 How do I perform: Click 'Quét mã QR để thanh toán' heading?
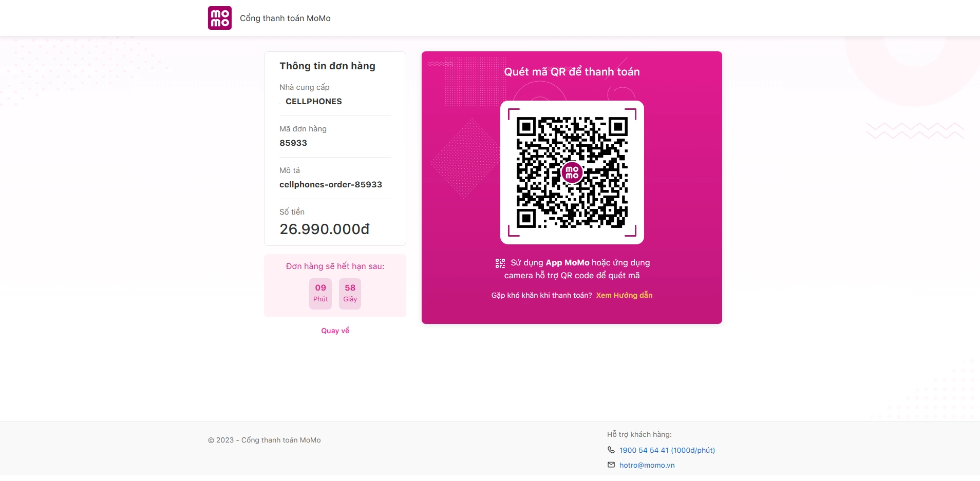click(x=572, y=72)
